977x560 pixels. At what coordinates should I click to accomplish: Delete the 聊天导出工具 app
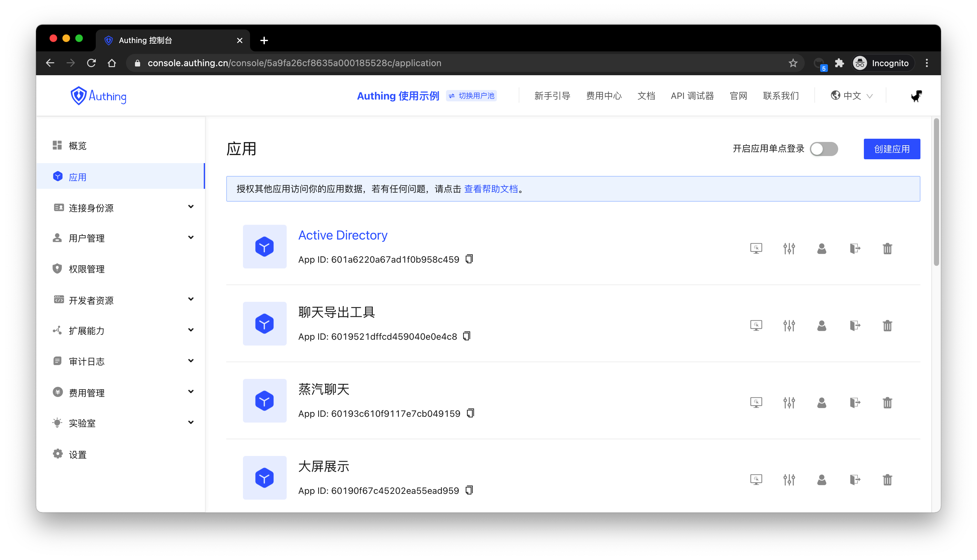coord(887,325)
